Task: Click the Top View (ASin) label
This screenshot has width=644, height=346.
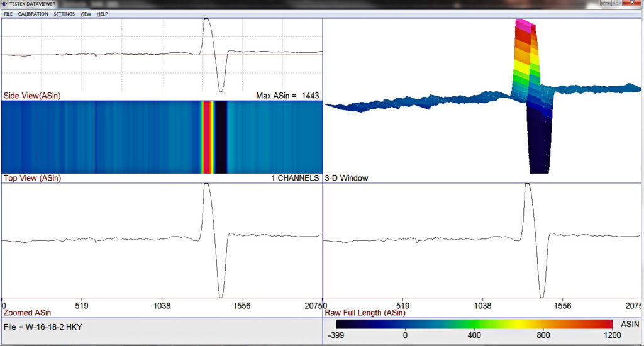Action: [32, 178]
